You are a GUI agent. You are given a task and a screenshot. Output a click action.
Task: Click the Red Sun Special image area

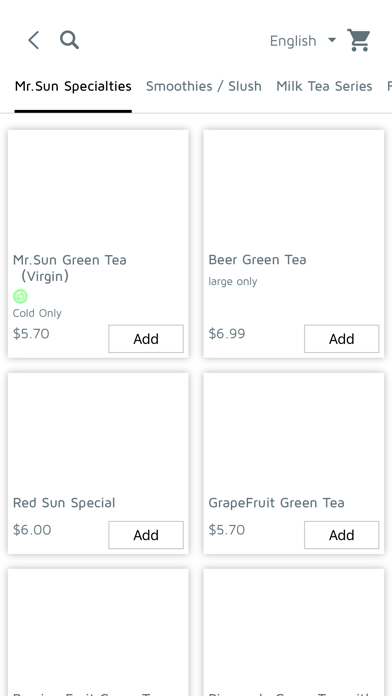click(98, 433)
